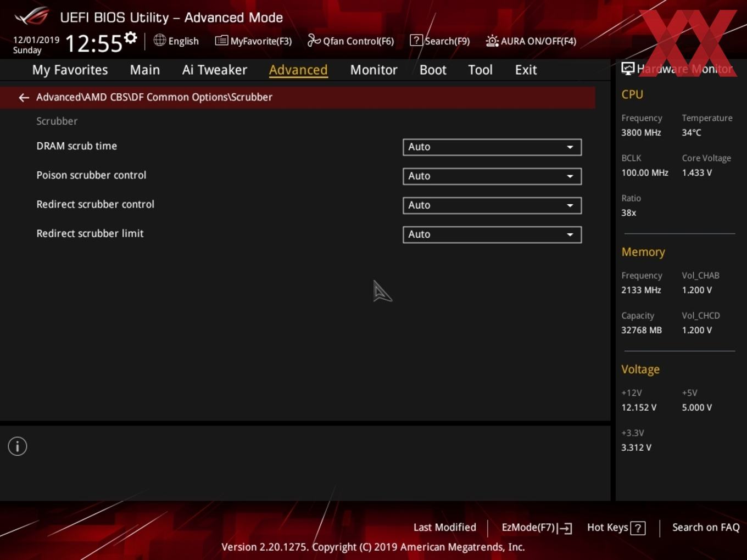Image resolution: width=747 pixels, height=560 pixels.
Task: Click the Redirect scrubber control label
Action: pos(95,204)
